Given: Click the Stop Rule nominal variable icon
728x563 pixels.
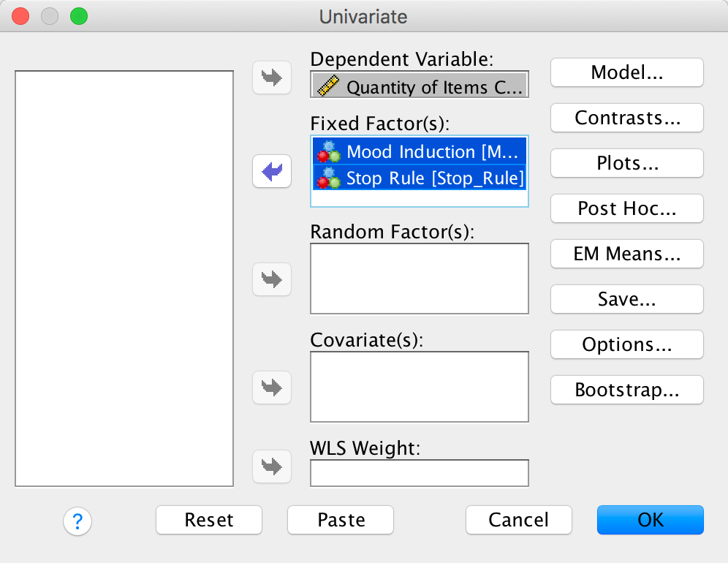Looking at the screenshot, I should coord(329,178).
